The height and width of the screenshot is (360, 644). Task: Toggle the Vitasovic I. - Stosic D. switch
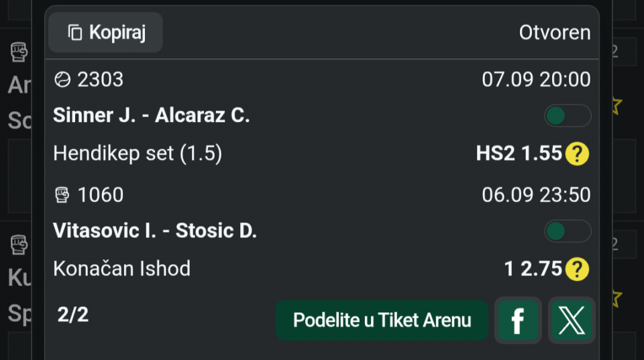(568, 231)
